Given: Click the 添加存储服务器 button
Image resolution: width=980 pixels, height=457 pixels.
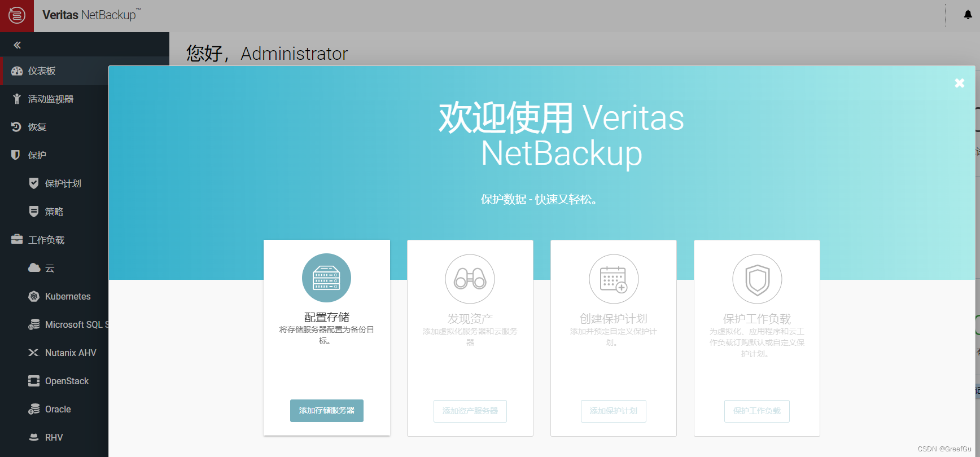Looking at the screenshot, I should (326, 411).
